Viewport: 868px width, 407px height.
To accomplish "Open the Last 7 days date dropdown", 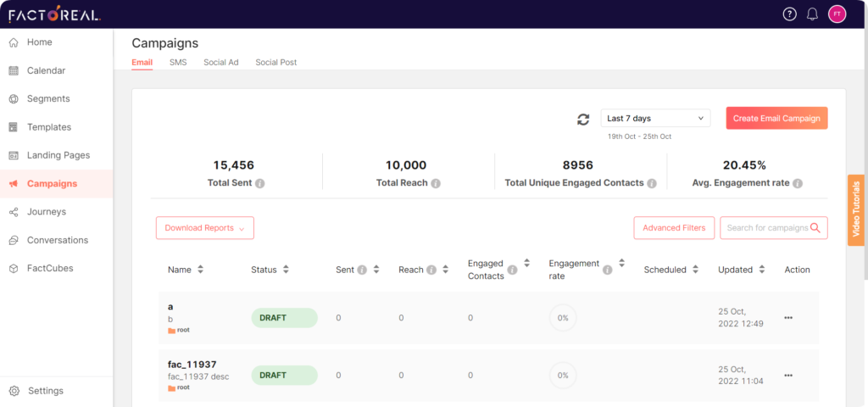I will 655,119.
